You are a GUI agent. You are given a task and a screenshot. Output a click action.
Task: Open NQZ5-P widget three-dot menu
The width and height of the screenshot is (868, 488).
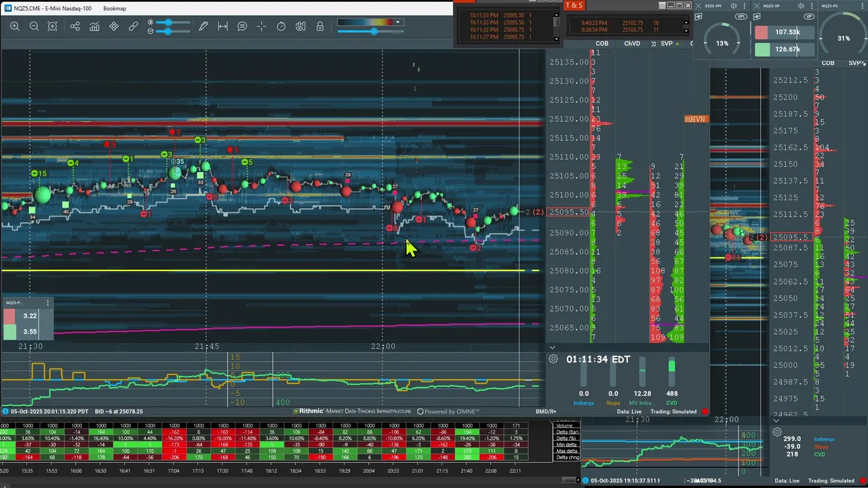click(x=47, y=303)
